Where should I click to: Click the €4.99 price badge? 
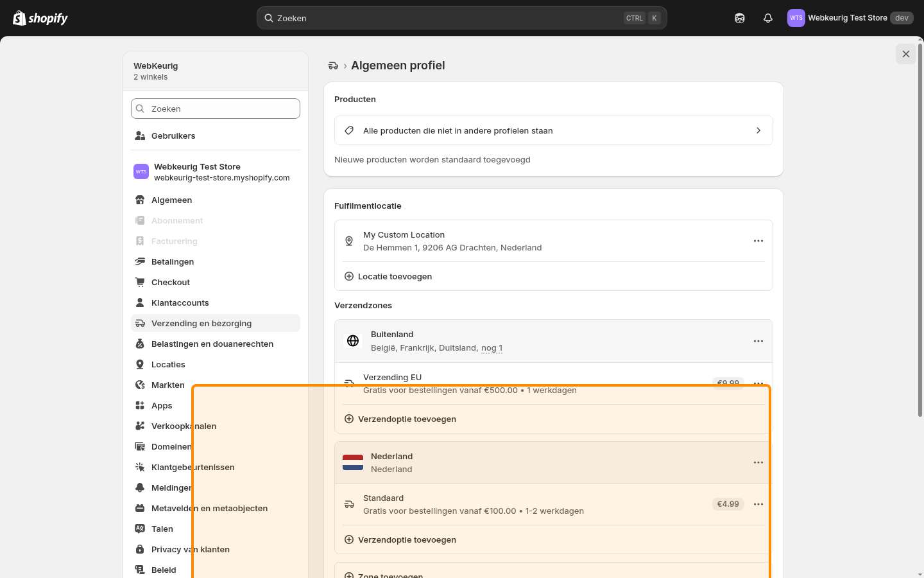728,504
